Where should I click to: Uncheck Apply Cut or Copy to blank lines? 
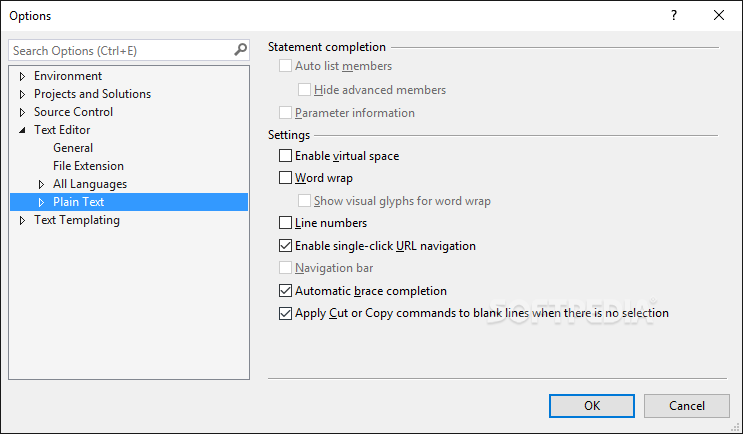pos(285,313)
